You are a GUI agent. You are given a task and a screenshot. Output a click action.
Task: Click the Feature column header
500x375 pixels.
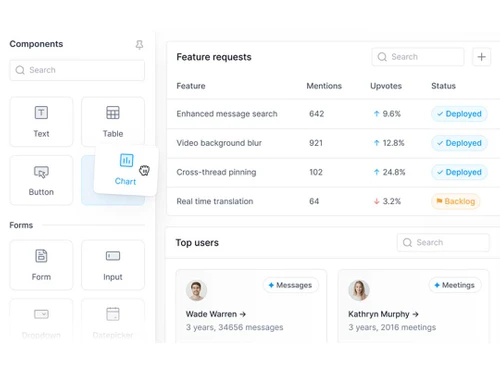(x=191, y=86)
